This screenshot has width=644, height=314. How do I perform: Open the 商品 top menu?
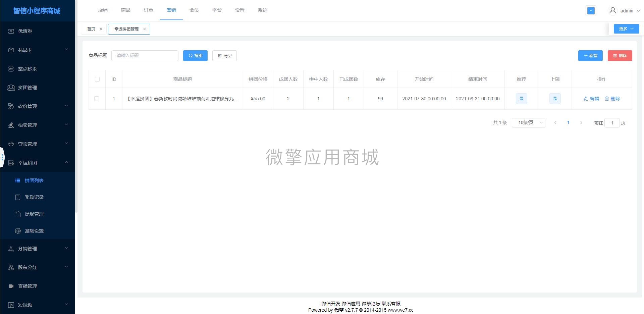tap(126, 10)
